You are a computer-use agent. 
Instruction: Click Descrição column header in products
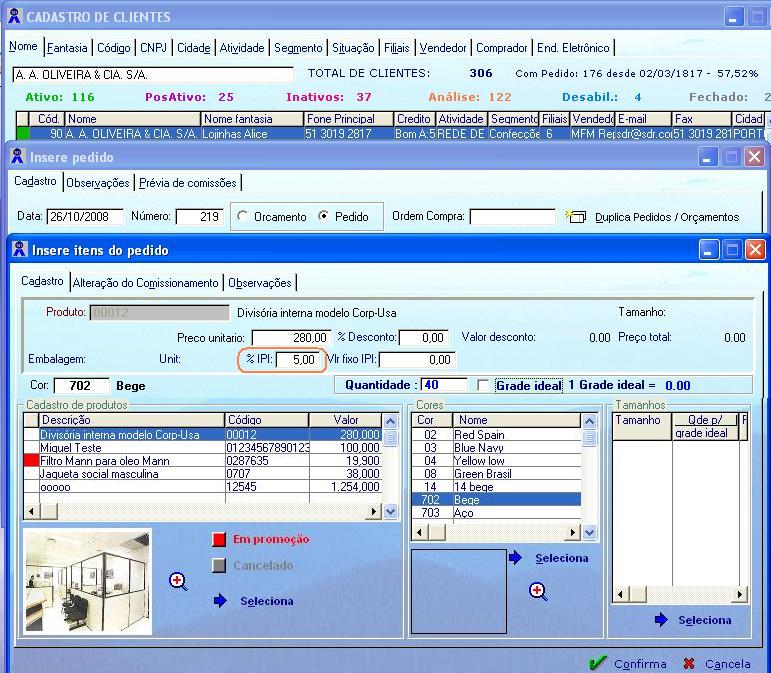[131, 420]
